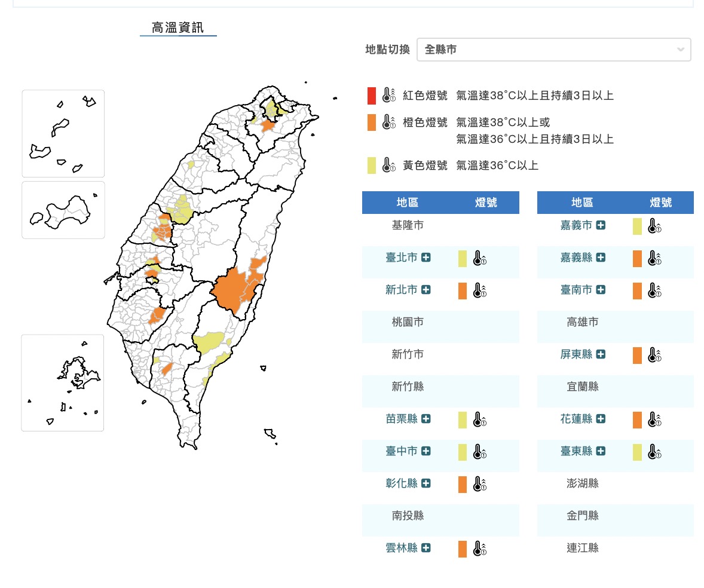Click the thermometer icon in 雲林縣 row
Image resolution: width=704 pixels, height=588 pixels.
[479, 549]
